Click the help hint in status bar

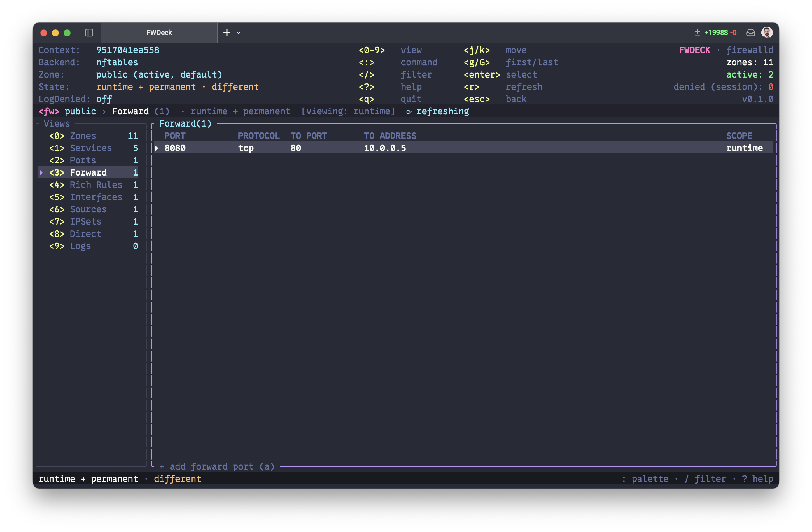(758, 479)
